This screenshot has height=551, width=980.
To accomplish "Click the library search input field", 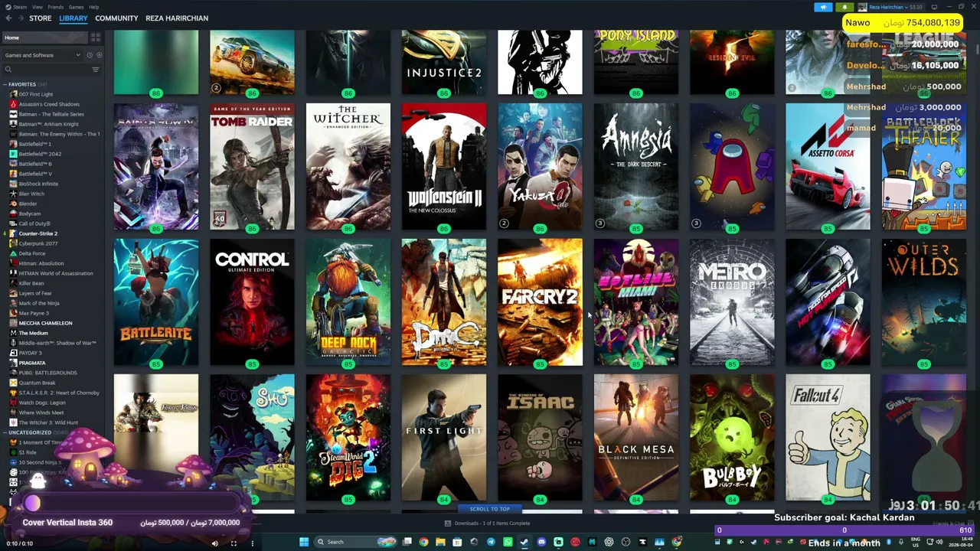I will click(51, 70).
